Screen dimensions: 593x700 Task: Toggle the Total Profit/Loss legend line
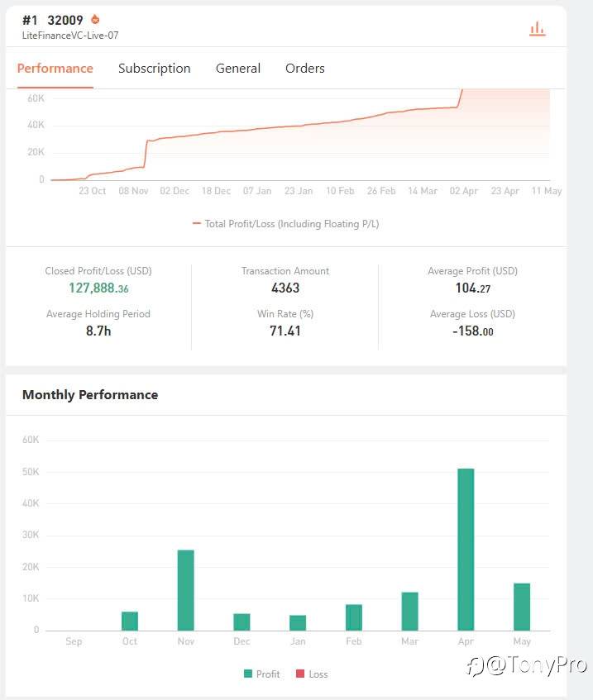[x=286, y=224]
